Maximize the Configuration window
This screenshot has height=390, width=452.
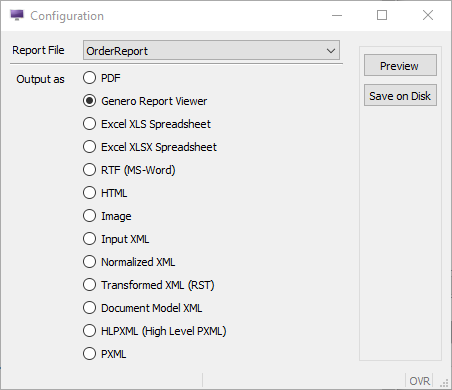point(382,15)
